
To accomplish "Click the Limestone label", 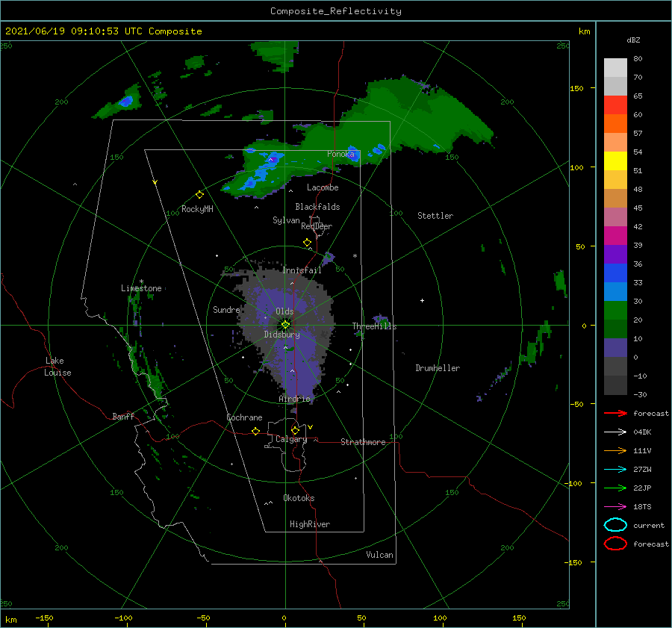I will point(141,288).
